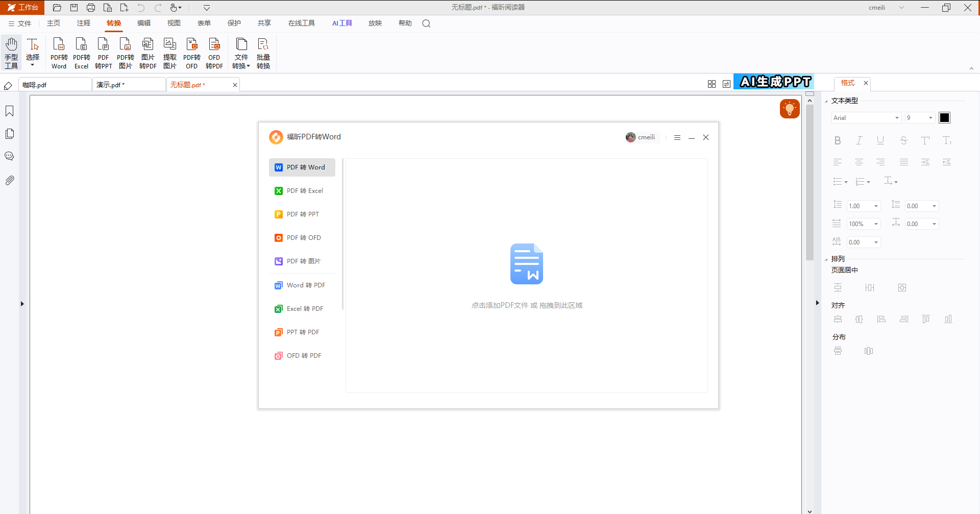Click the character spacing field showing 0.00

(x=864, y=242)
